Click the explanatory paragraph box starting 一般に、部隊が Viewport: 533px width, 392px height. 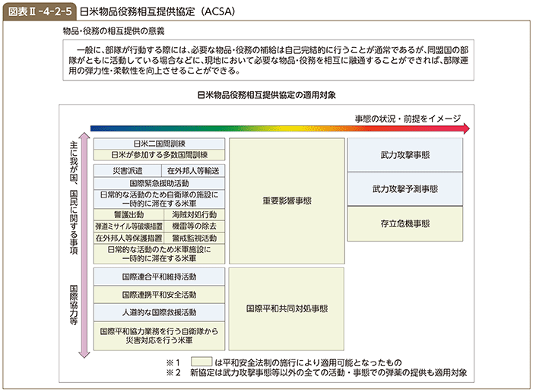[268, 60]
